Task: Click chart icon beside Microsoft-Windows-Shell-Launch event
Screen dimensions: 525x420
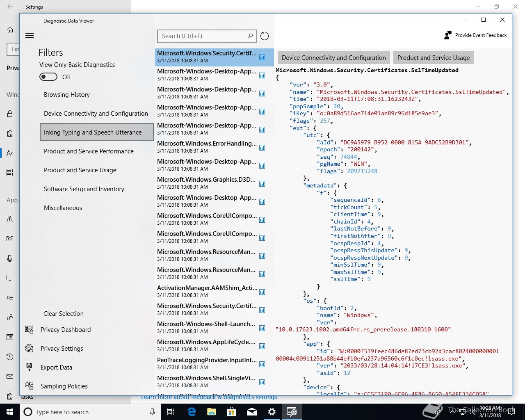Action: pos(262,328)
